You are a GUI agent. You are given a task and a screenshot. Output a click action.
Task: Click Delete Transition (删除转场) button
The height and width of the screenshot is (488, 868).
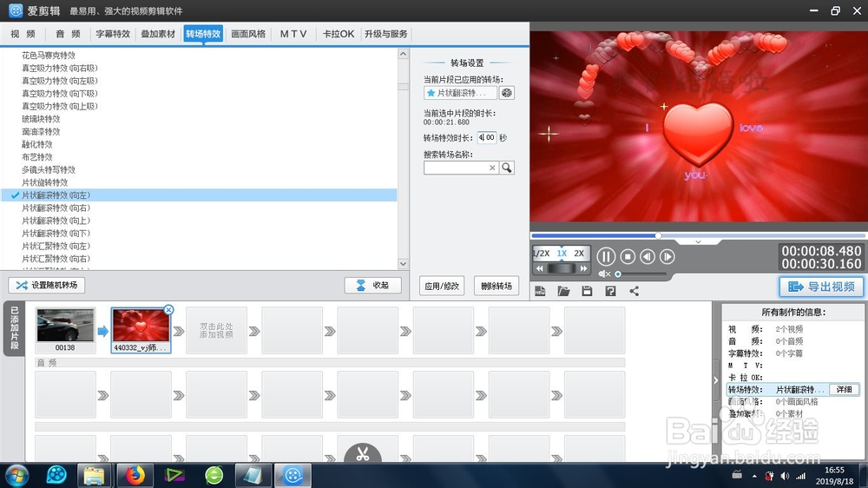pos(496,286)
